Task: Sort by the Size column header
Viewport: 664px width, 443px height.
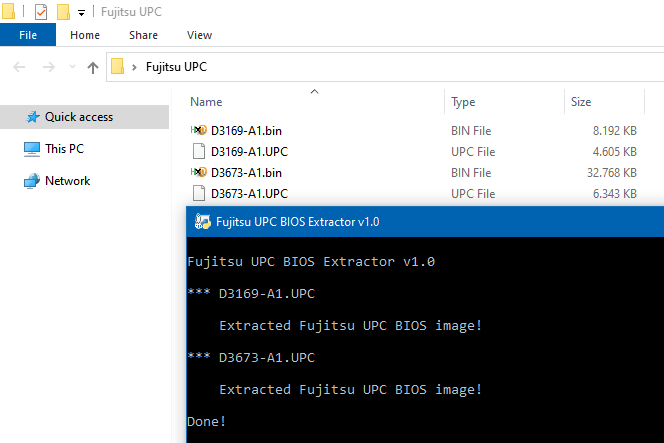Action: (581, 102)
